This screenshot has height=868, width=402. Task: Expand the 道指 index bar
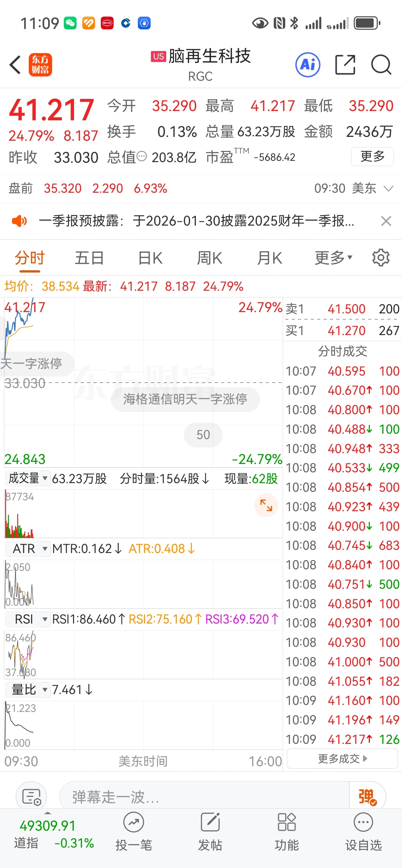click(x=48, y=813)
